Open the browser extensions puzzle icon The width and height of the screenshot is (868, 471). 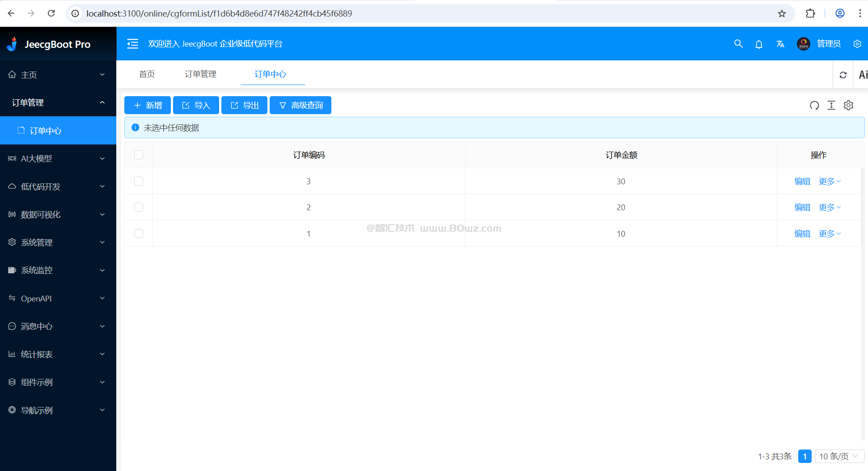(x=810, y=13)
